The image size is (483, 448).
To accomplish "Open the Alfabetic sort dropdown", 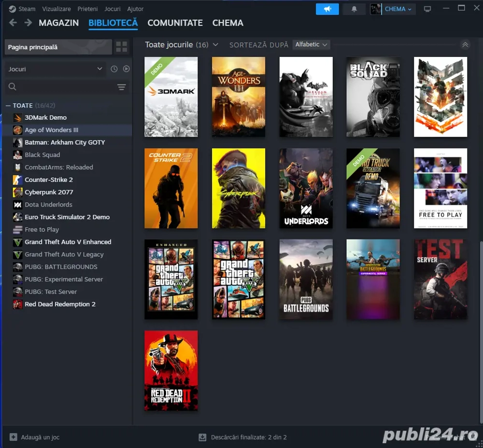I will (311, 44).
